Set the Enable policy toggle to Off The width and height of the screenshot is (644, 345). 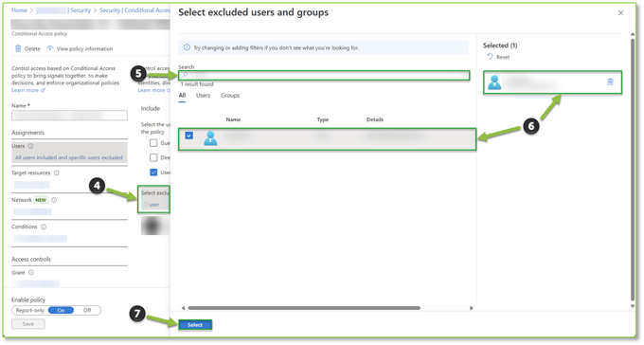point(87,310)
